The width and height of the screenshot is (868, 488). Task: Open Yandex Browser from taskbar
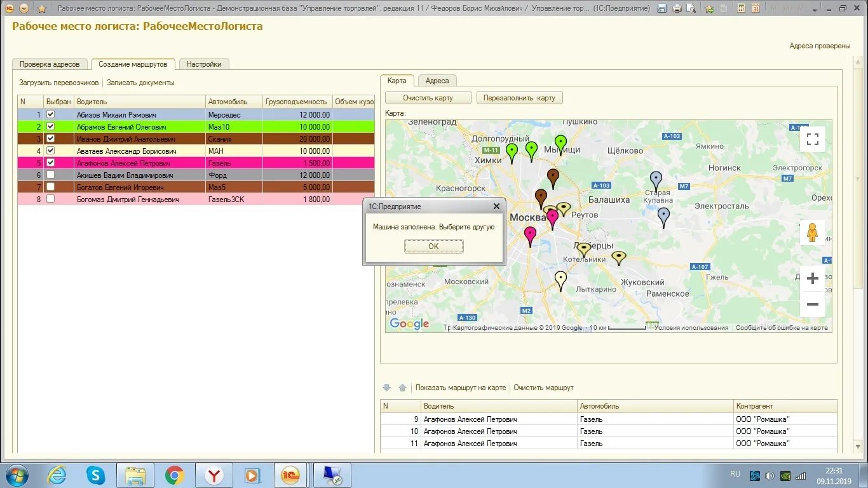(214, 475)
